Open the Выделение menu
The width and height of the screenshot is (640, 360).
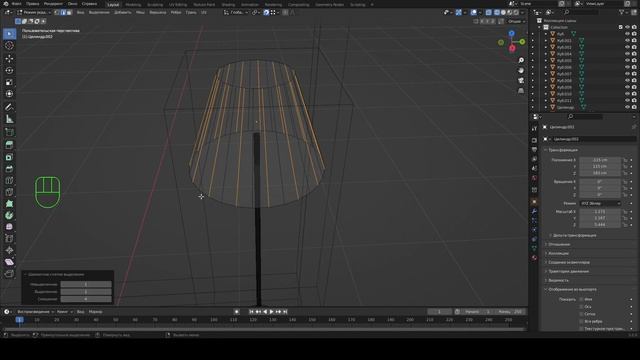(99, 13)
